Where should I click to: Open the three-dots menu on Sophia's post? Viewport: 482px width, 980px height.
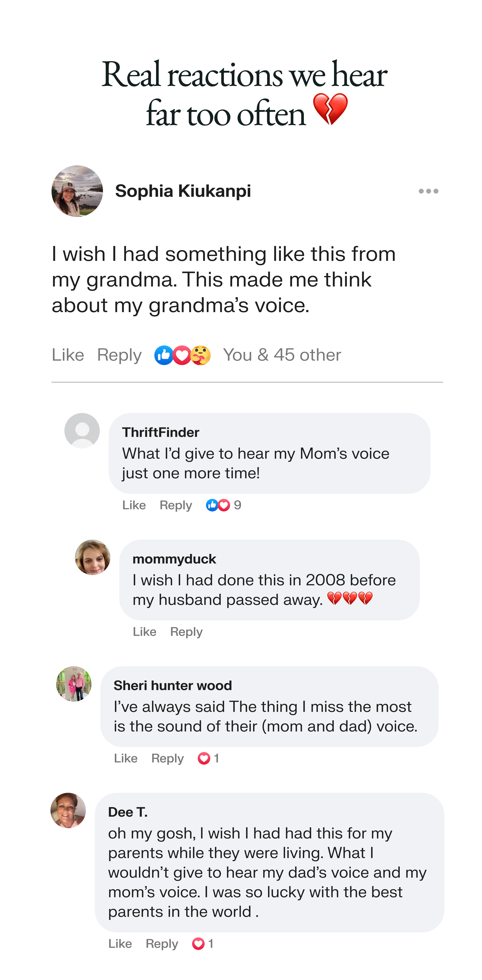428,191
